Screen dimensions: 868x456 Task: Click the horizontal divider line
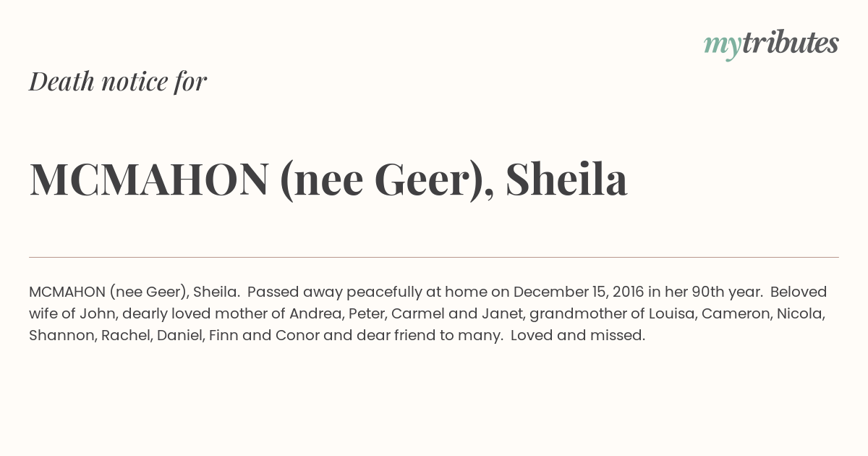(434, 257)
